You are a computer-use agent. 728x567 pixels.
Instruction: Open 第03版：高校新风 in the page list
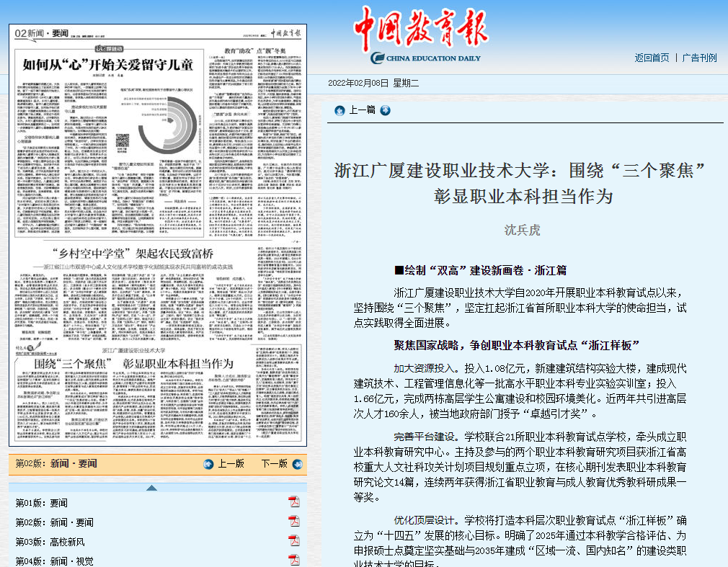[50, 542]
